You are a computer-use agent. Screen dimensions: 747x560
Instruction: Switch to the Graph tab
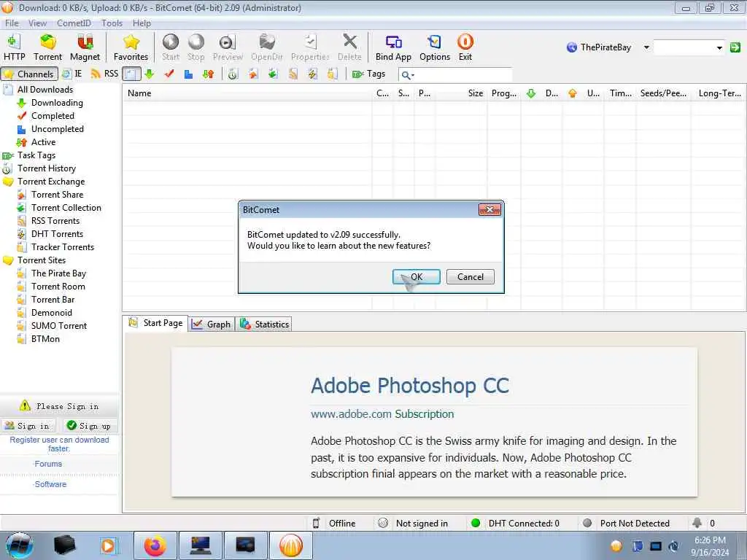point(211,324)
